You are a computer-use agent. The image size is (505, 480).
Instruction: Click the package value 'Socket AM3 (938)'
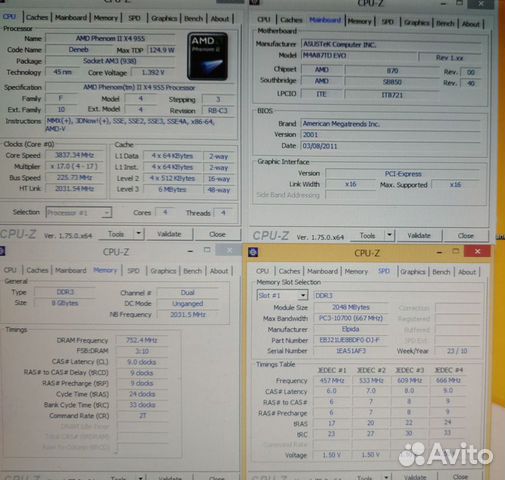(x=110, y=61)
